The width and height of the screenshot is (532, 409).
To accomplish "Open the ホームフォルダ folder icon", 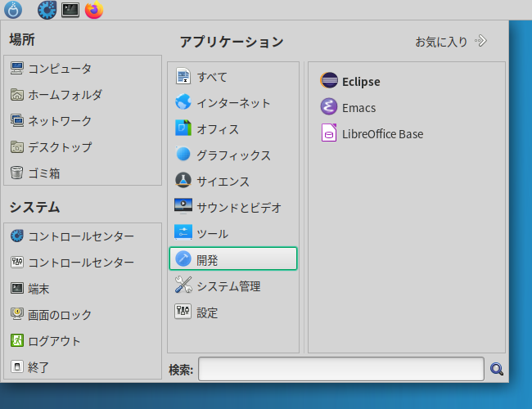I will [17, 95].
